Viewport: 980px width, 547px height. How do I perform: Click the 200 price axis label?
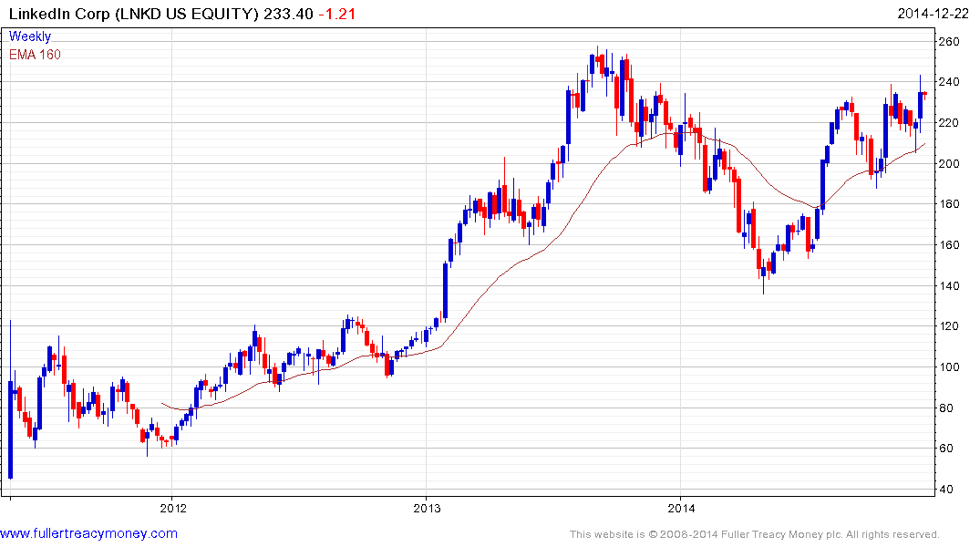coord(949,163)
